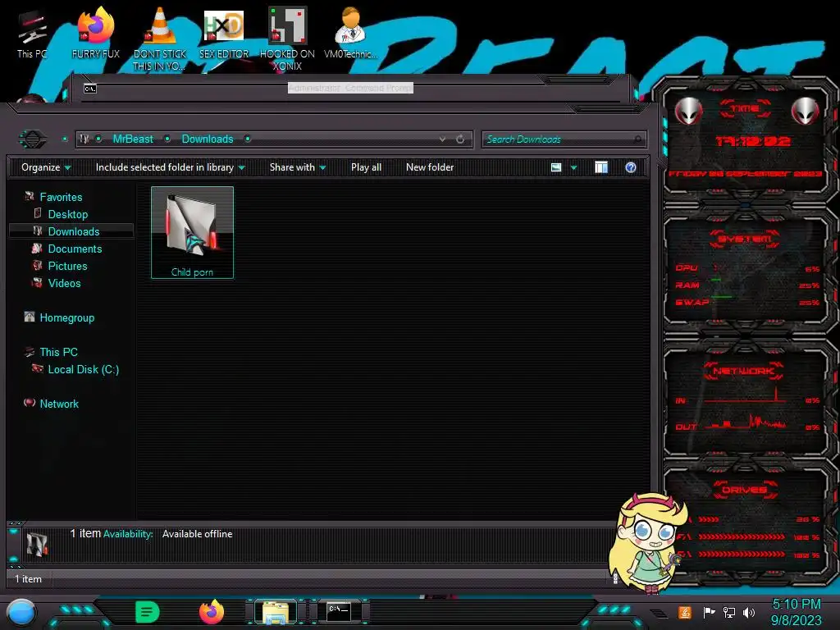Image resolution: width=840 pixels, height=630 pixels.
Task: Select Network in navigation pane
Action: coord(59,404)
